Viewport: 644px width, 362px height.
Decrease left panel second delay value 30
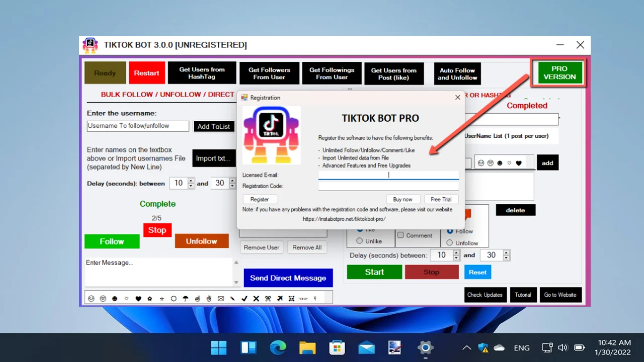[x=232, y=186]
